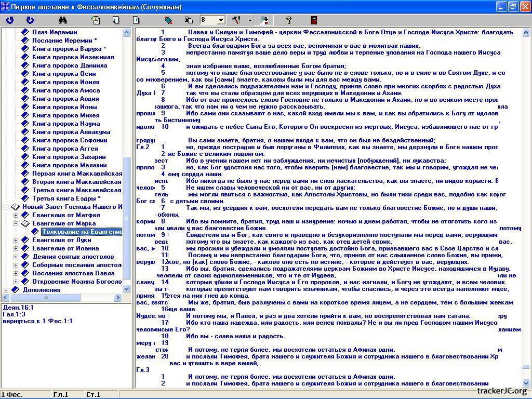Open the dropdown arrow beside hammer icon
532x399 pixels.
(x=250, y=20)
